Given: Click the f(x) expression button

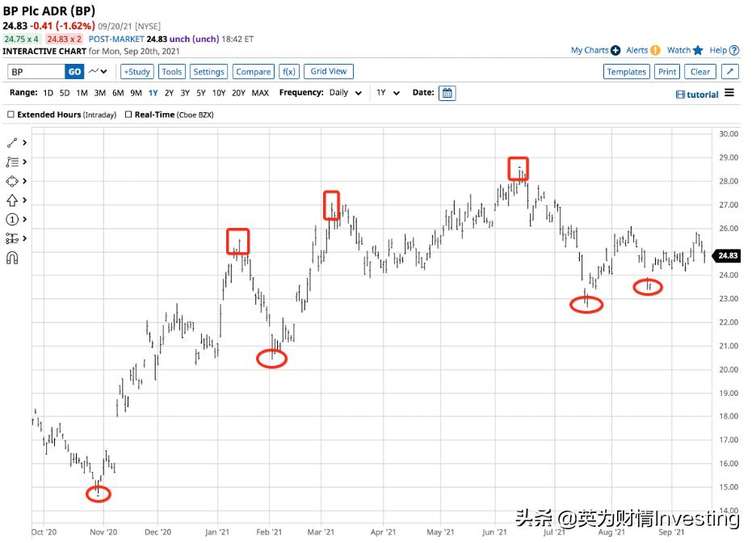Looking at the screenshot, I should pyautogui.click(x=289, y=72).
